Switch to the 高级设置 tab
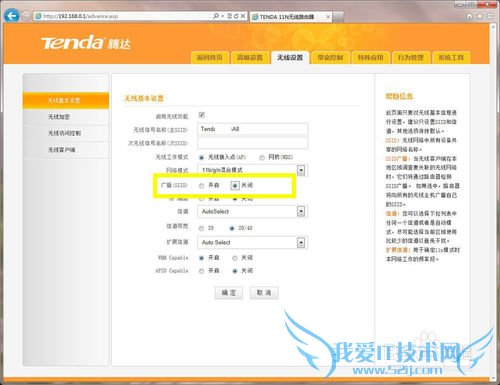 coord(250,57)
